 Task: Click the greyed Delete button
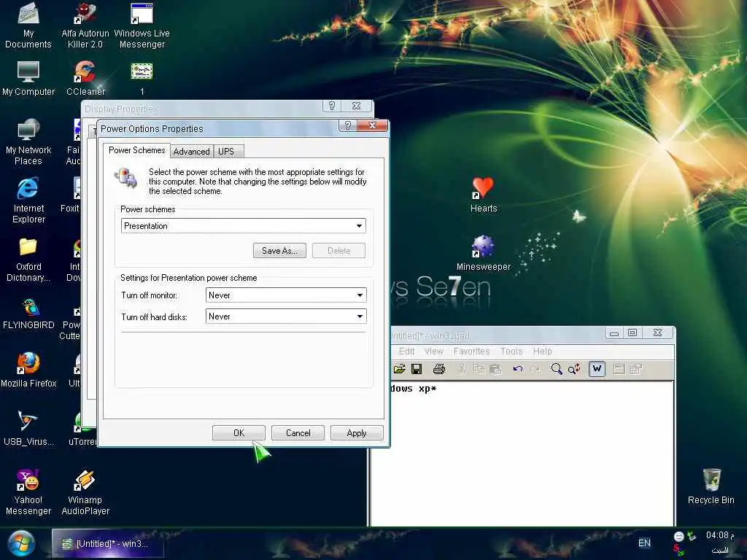(x=338, y=251)
